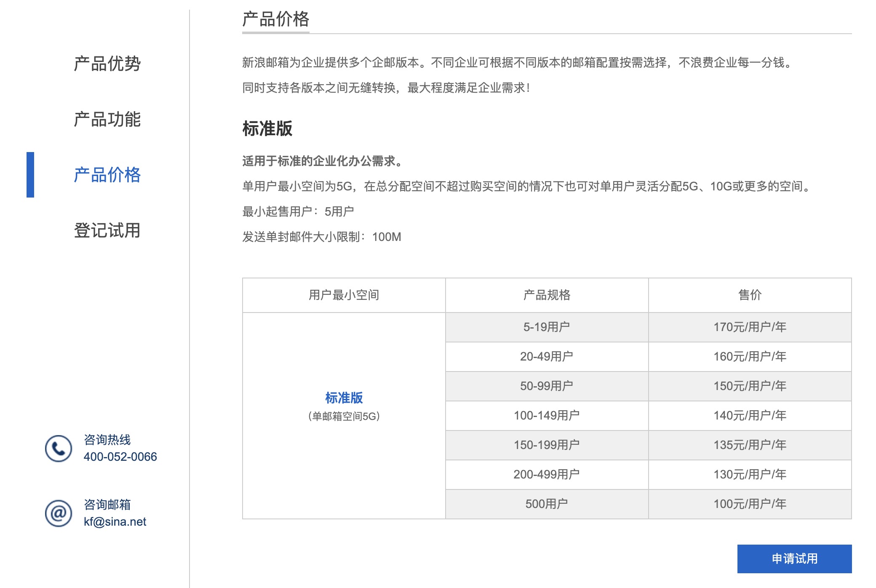Click the phone hotline icon
Screen dimensions: 876x588
(59, 449)
